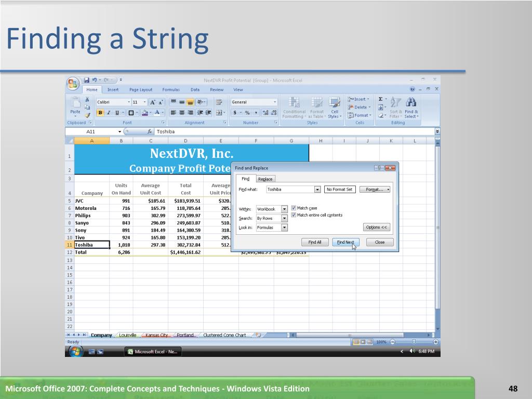Click in the Find what input field

coord(290,189)
